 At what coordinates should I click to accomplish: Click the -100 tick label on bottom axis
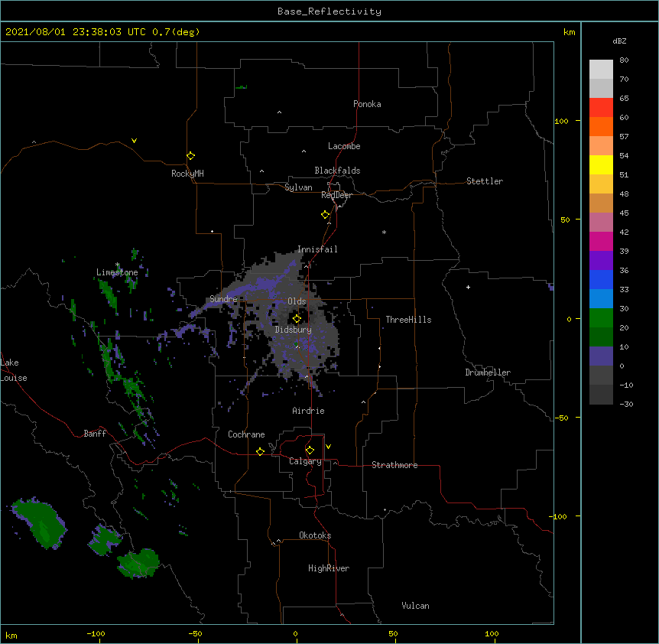pos(96,634)
